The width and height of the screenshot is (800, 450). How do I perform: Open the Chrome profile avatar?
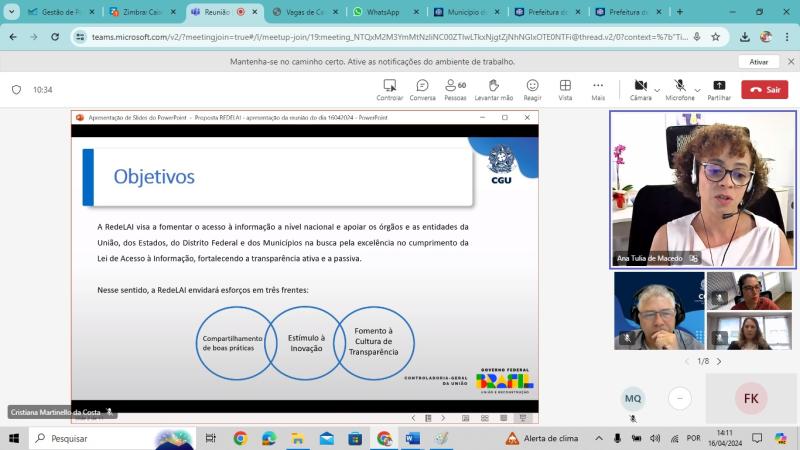765,37
